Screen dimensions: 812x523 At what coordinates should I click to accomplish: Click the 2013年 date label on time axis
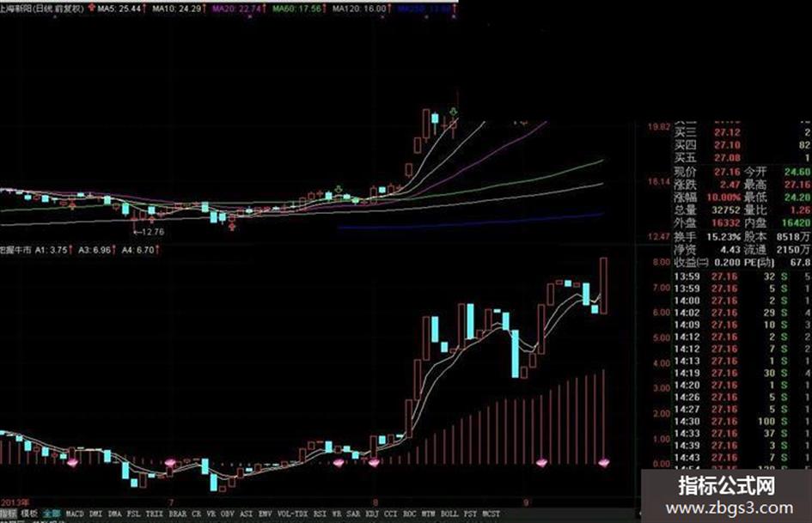(15, 502)
